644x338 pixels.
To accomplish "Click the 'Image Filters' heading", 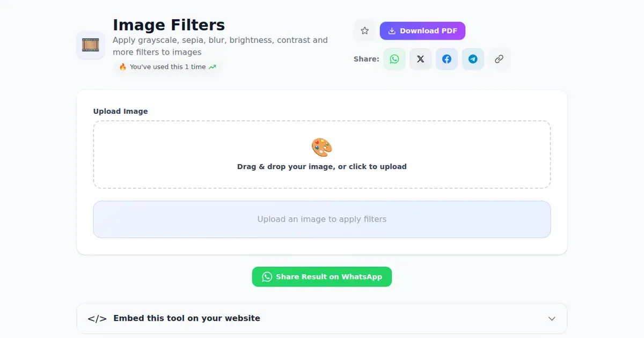I will [x=169, y=25].
